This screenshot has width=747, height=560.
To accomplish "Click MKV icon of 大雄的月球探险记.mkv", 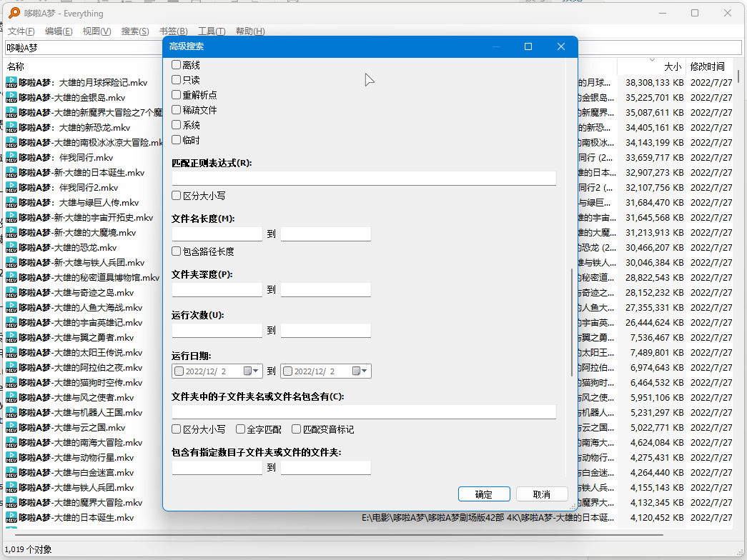I will (11, 82).
